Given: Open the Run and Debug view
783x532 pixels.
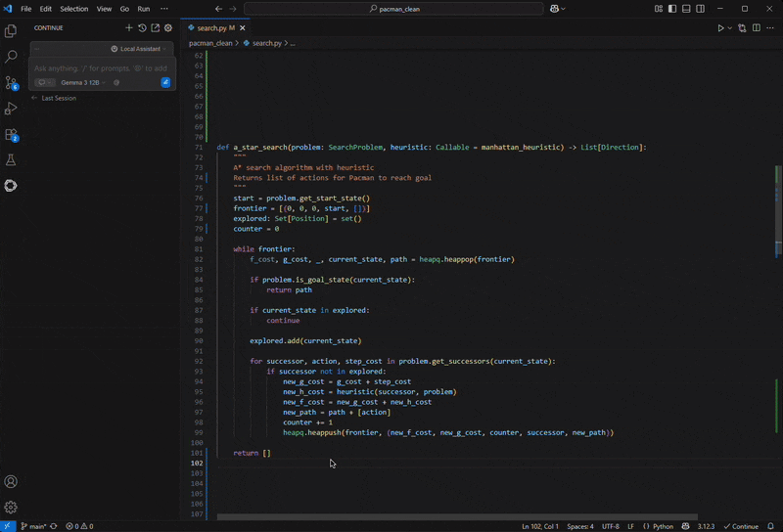Looking at the screenshot, I should [11, 109].
